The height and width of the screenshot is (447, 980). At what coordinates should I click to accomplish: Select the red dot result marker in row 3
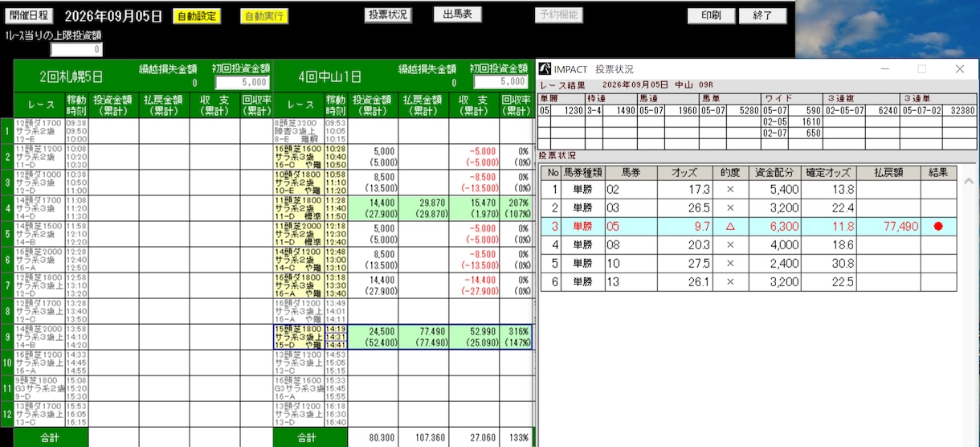(x=937, y=227)
